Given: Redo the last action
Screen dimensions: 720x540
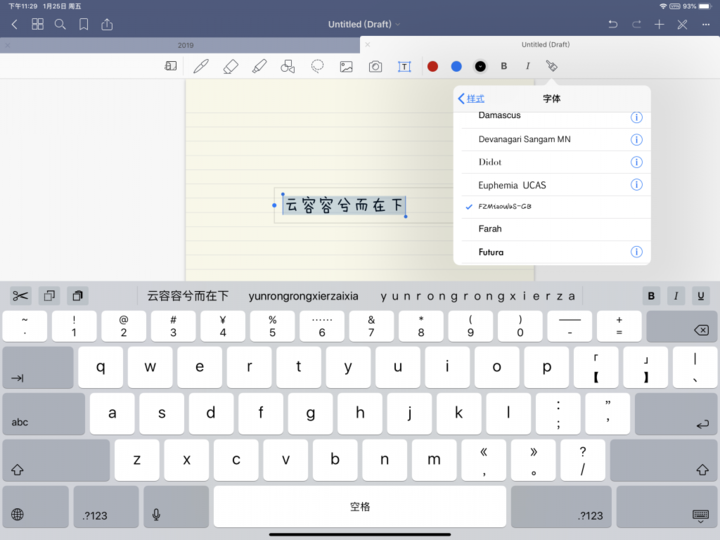Looking at the screenshot, I should [636, 24].
